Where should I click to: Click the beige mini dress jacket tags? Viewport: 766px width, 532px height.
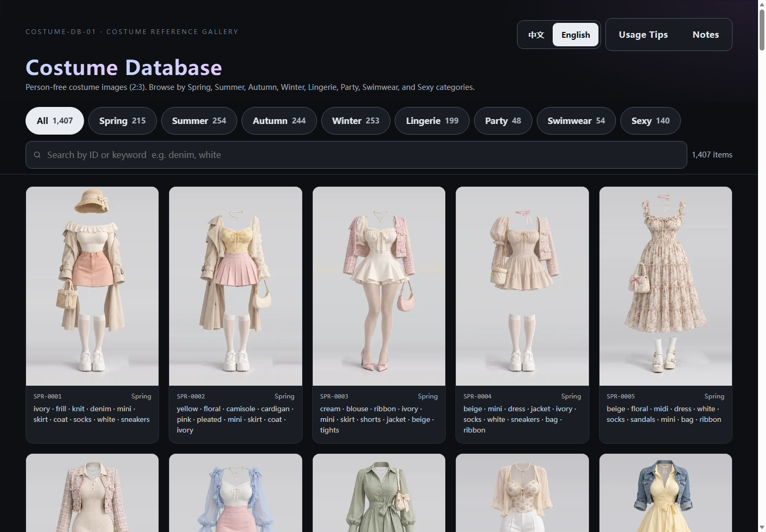521,419
